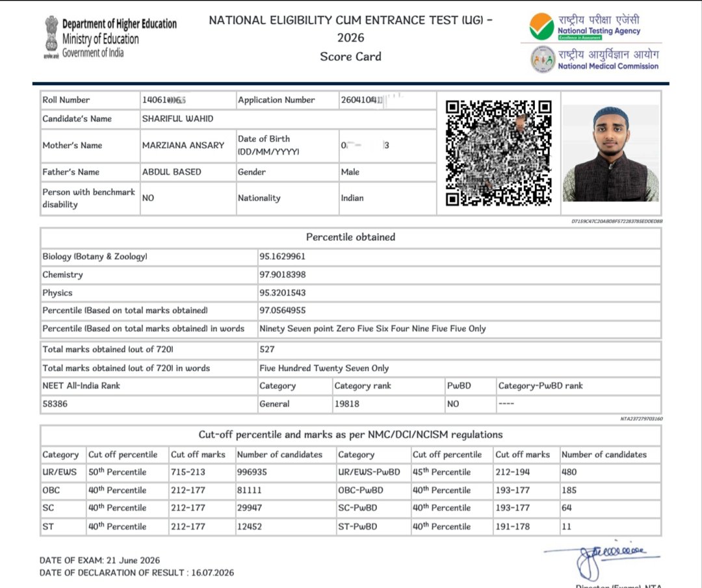Viewport: 702px width, 588px height.
Task: Click the NTA reference number under rank table
Action: click(x=641, y=419)
